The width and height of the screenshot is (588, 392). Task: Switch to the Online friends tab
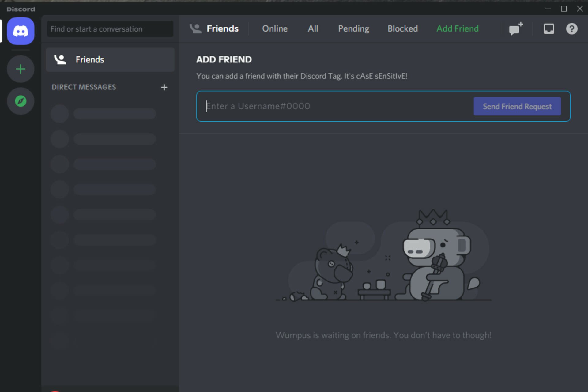point(274,28)
